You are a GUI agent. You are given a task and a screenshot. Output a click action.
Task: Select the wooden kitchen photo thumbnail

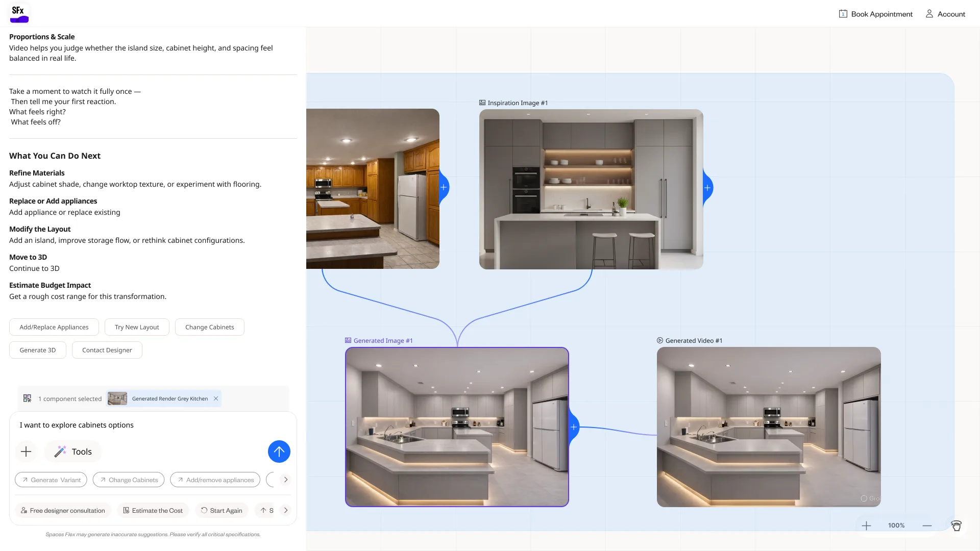click(x=373, y=189)
